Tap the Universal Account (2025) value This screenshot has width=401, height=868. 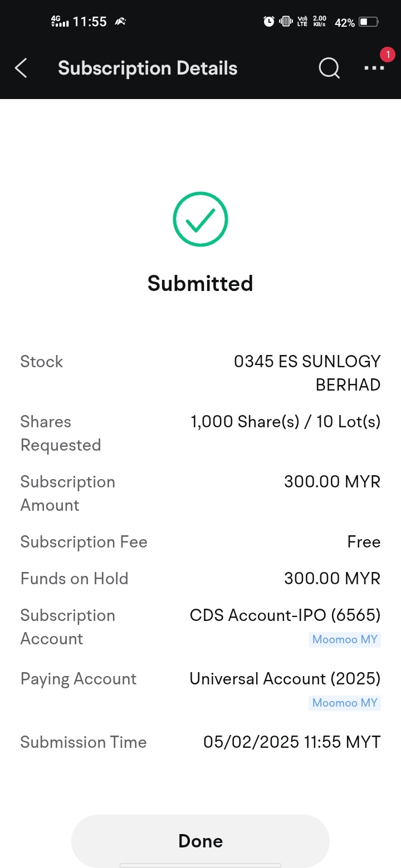285,679
